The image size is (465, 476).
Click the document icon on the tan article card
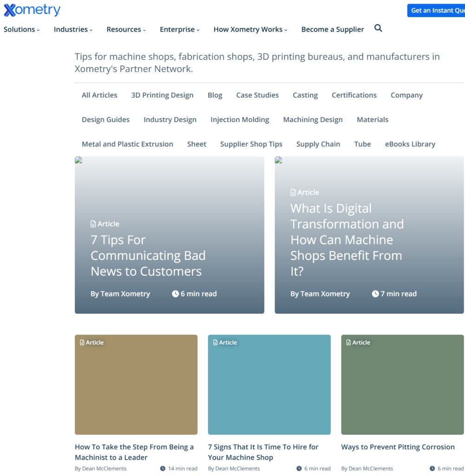(82, 343)
